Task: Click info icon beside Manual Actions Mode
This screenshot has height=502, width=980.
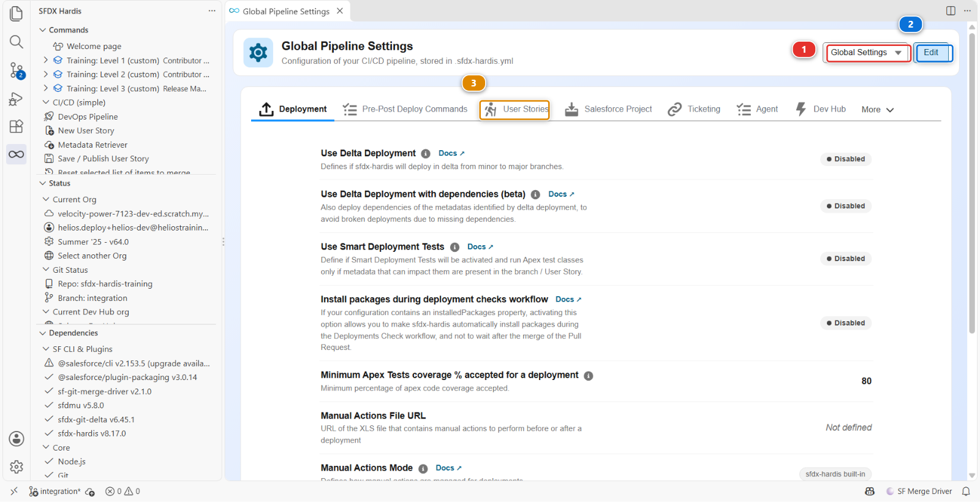Action: click(x=423, y=469)
